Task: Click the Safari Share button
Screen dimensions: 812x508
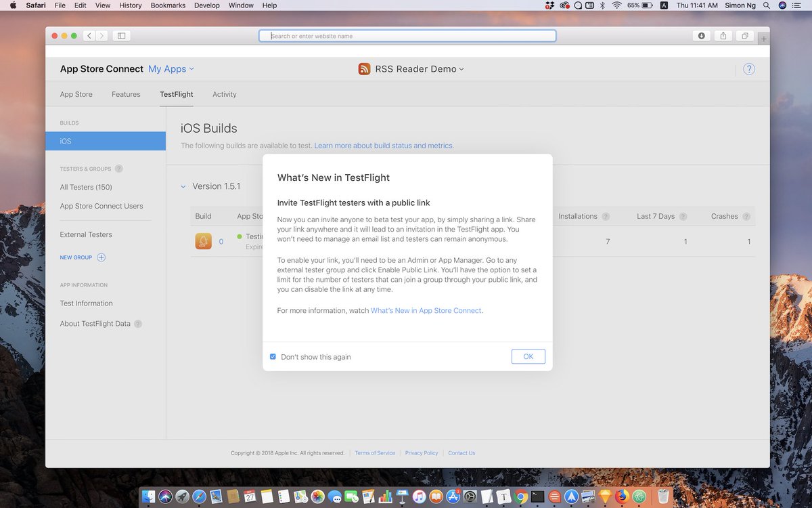Action: tap(723, 36)
